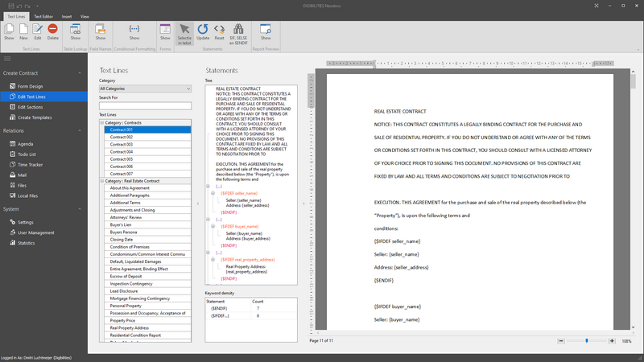644x362 pixels.
Task: Update the statements
Action: point(203,31)
